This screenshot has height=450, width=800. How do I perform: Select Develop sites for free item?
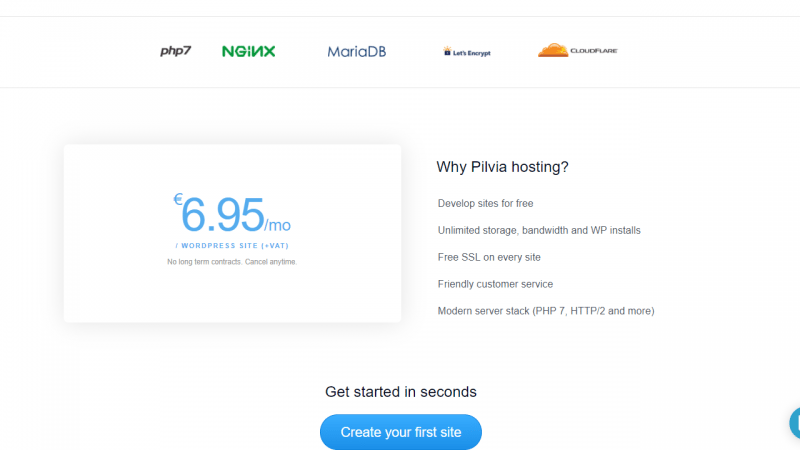point(485,203)
